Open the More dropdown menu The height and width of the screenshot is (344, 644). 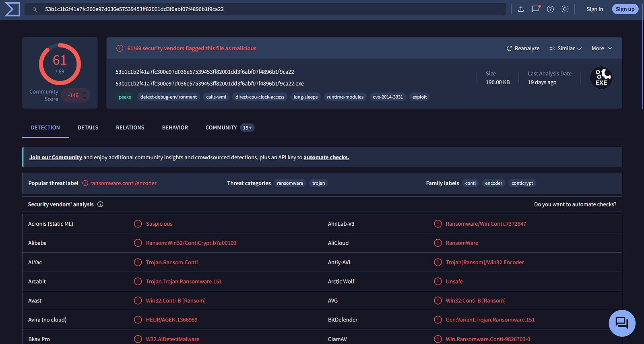602,48
